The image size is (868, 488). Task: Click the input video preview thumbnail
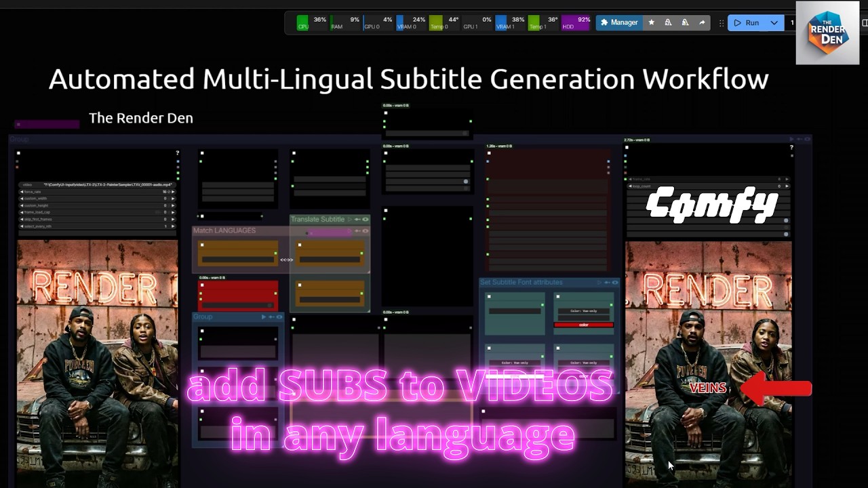[98, 363]
